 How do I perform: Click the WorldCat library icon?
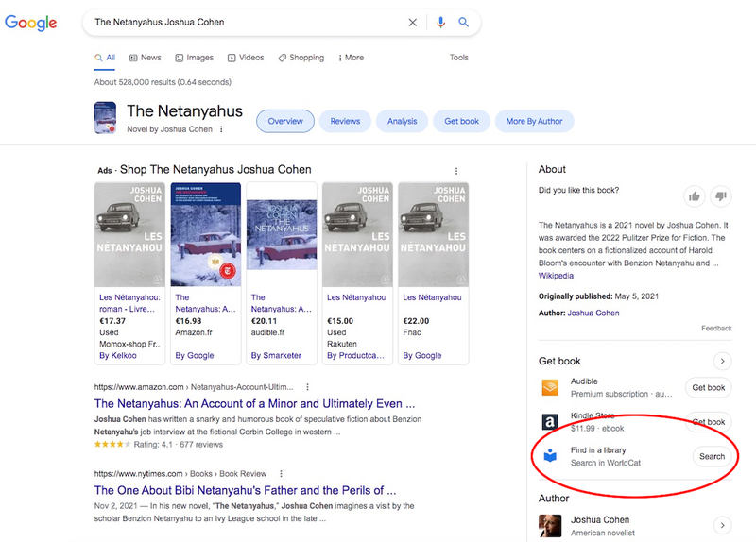(x=550, y=455)
